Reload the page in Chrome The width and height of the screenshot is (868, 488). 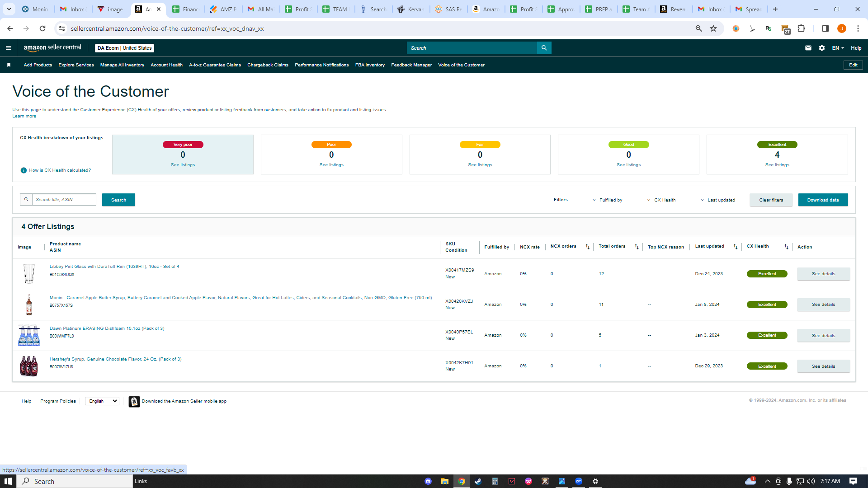pyautogui.click(x=42, y=28)
